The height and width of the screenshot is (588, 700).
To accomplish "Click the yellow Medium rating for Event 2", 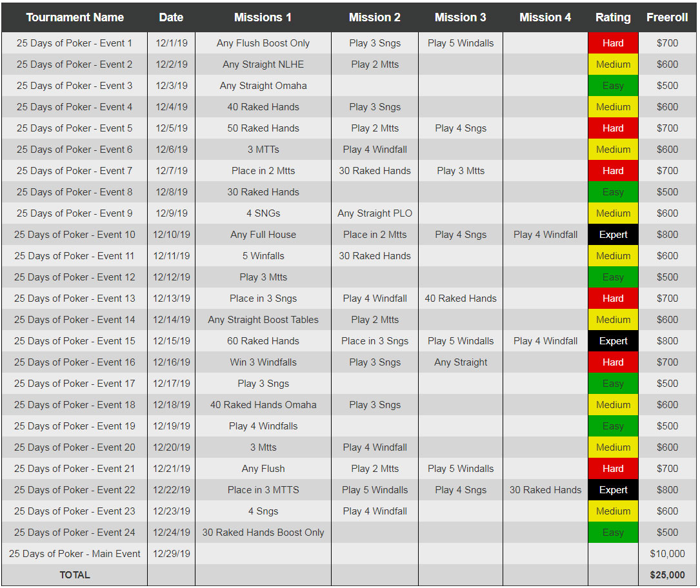I will (x=613, y=64).
